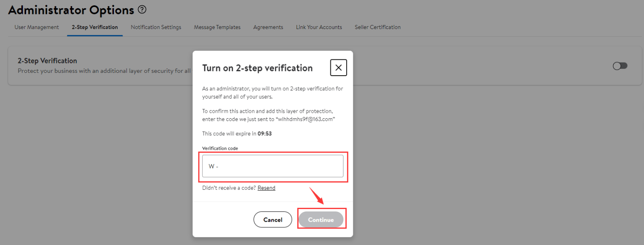Click the Administrator Options page heading

pos(71,10)
